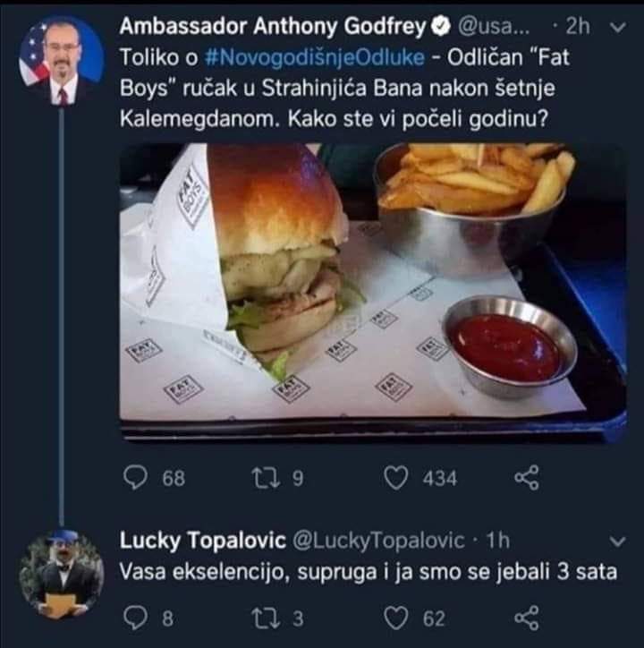Expand the chevron menu on Ambassador's tweet

[618, 27]
